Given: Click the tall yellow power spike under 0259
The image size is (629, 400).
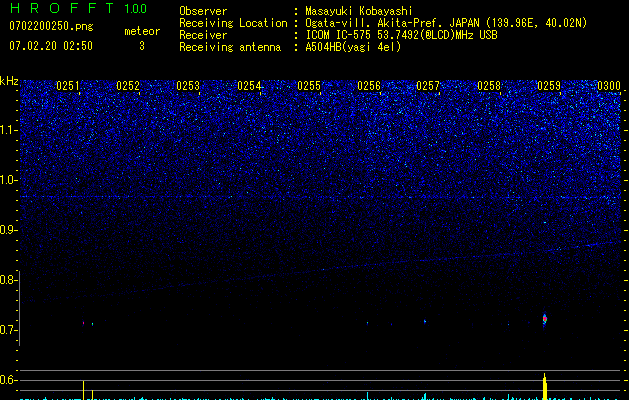Looking at the screenshot, I should pos(545,386).
